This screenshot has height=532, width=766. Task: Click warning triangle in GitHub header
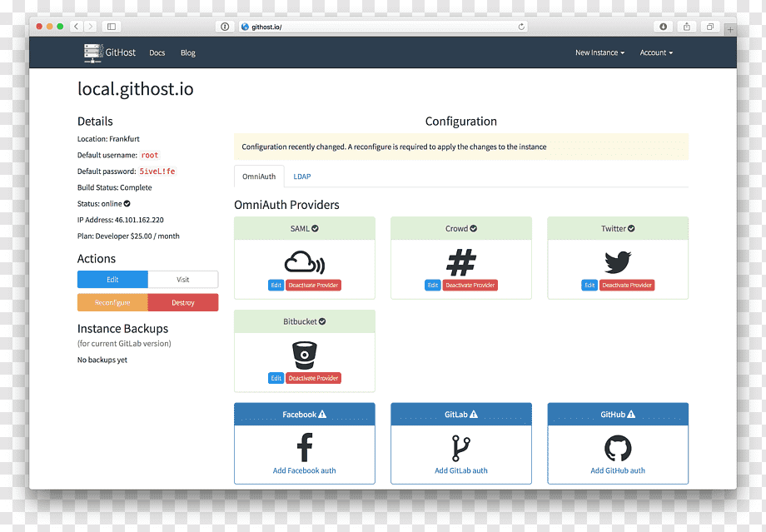click(631, 415)
